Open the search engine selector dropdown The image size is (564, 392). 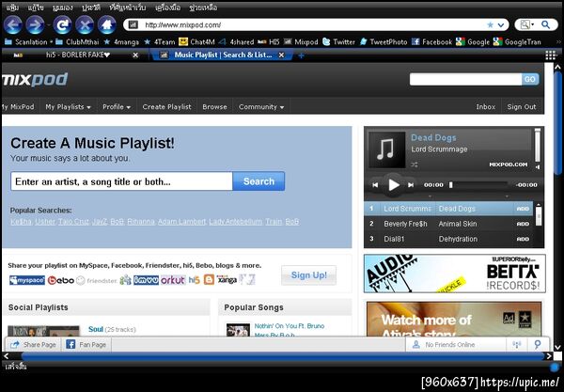click(x=527, y=24)
